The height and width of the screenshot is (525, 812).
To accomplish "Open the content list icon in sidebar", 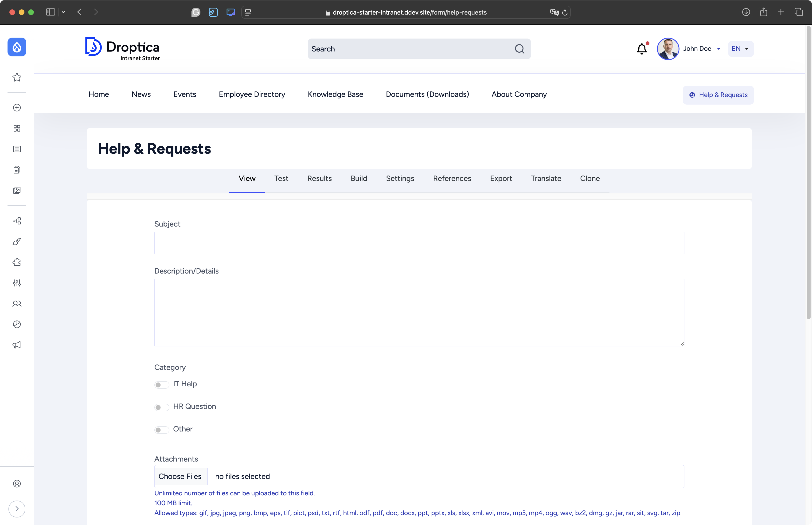I will pos(17,149).
